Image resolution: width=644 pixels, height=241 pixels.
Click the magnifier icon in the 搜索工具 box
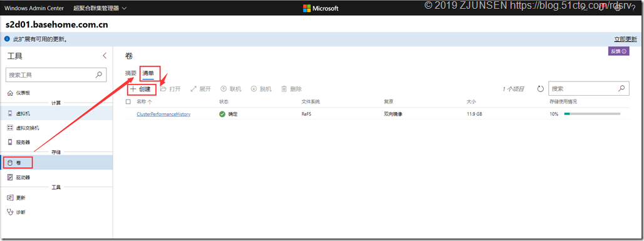click(98, 74)
